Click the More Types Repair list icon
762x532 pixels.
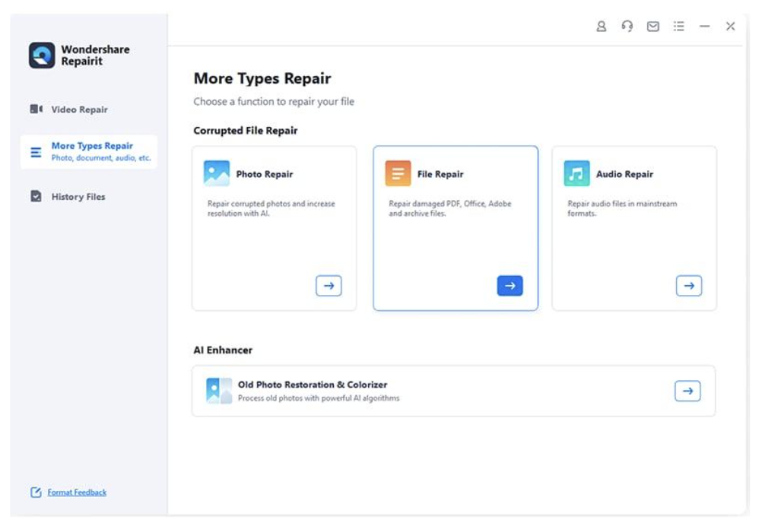(x=36, y=152)
